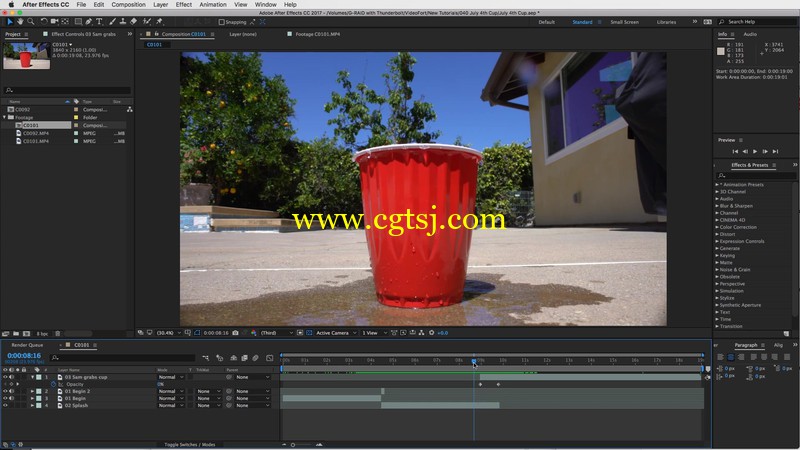Select the Pan Behind anchor point tool
800x450 pixels.
pyautogui.click(x=65, y=21)
